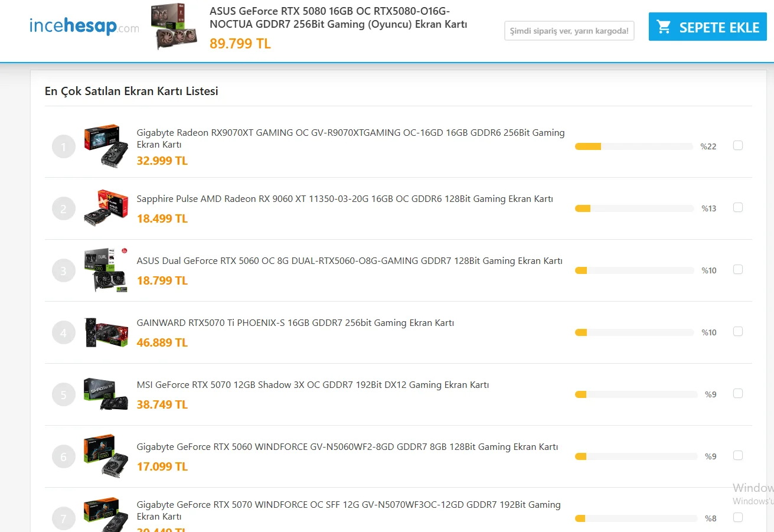Click the 'Şimdi sipariş ver, yarın kargoda!' box
The height and width of the screenshot is (532, 774).
[569, 31]
